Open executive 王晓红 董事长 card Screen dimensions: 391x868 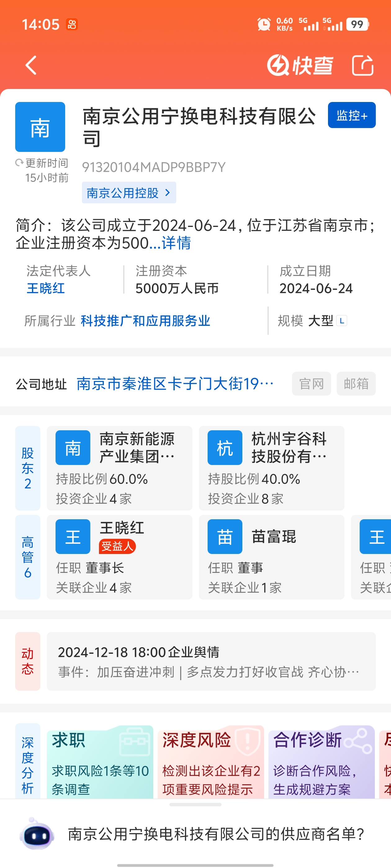tap(119, 557)
